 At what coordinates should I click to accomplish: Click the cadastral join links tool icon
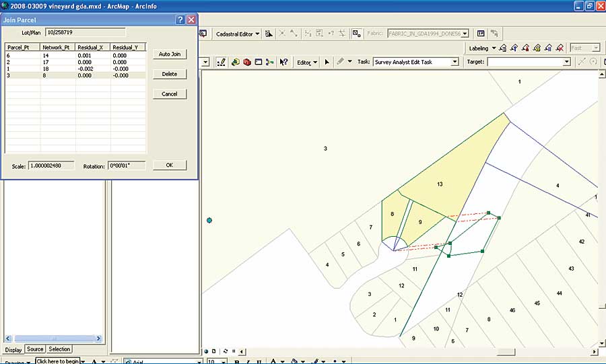click(283, 34)
